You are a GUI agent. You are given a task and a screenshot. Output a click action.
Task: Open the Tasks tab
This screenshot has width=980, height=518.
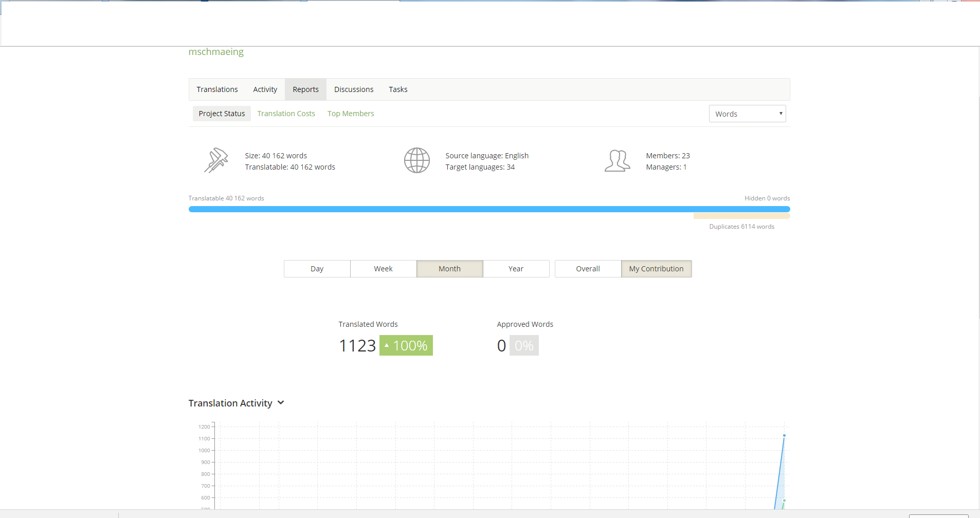click(398, 89)
